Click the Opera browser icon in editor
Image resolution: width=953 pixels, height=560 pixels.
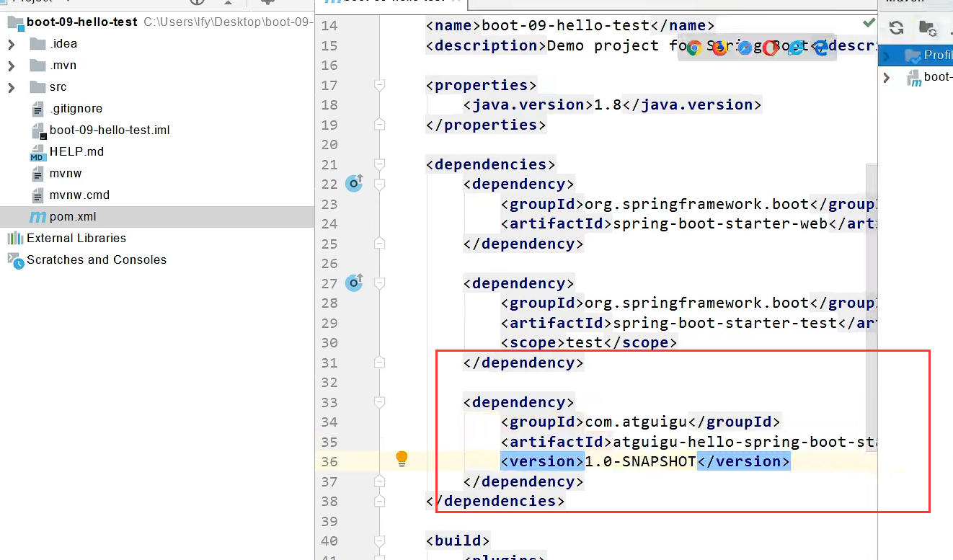(770, 48)
